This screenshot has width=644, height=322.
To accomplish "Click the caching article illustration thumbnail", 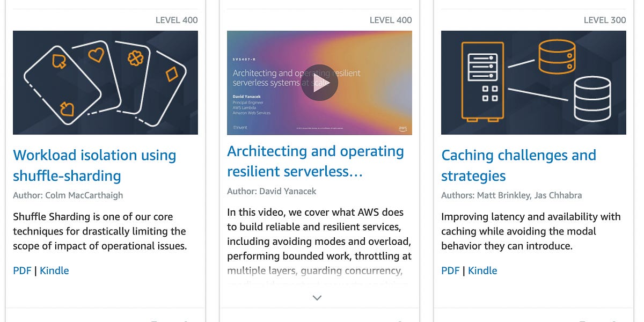I will [533, 82].
